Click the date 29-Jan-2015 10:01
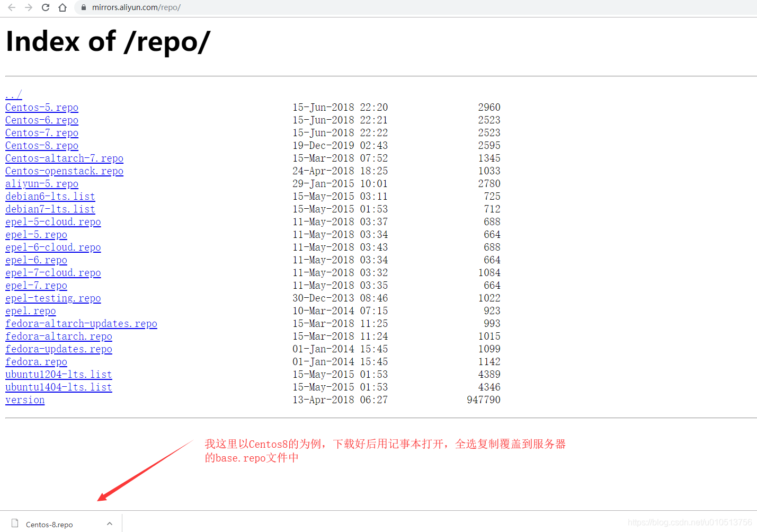 pyautogui.click(x=340, y=184)
